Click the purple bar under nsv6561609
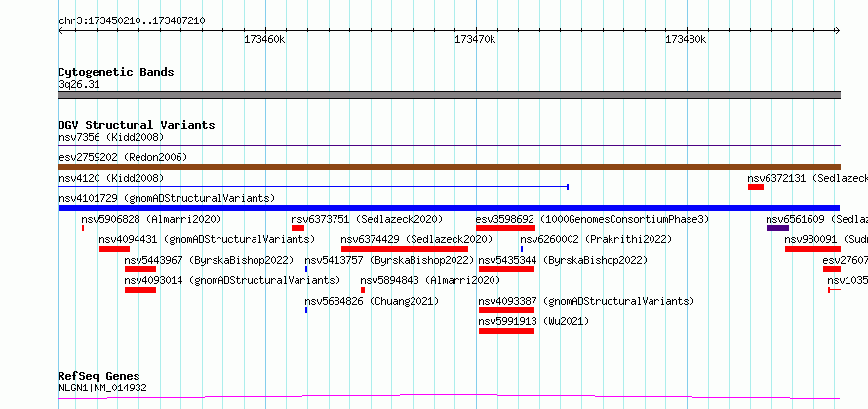This screenshot has width=868, height=409. [x=777, y=228]
